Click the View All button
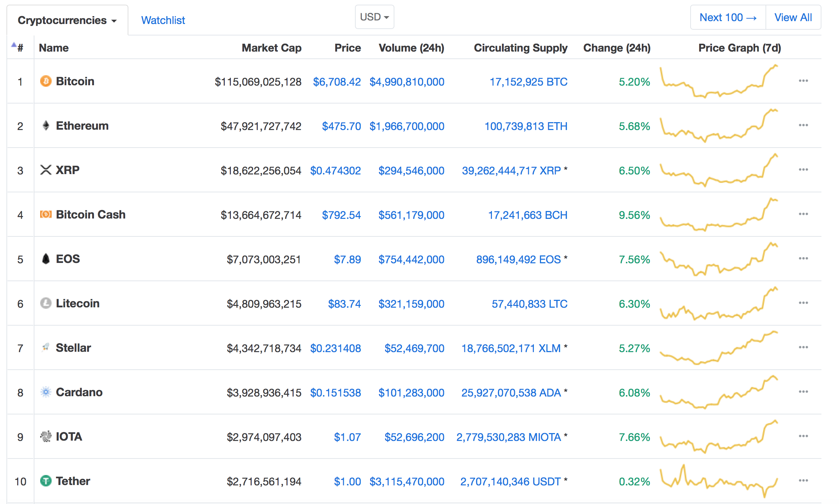Image resolution: width=839 pixels, height=504 pixels. click(x=793, y=17)
